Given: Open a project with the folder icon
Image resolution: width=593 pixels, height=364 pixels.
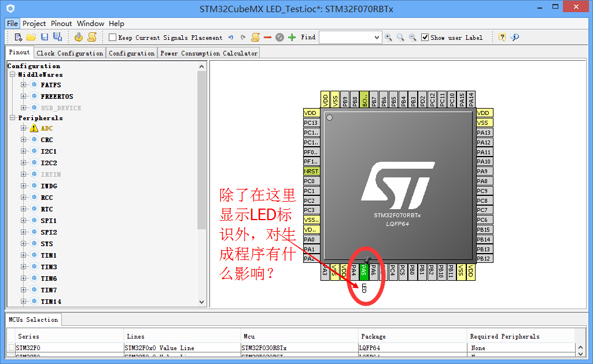Looking at the screenshot, I should tap(31, 37).
